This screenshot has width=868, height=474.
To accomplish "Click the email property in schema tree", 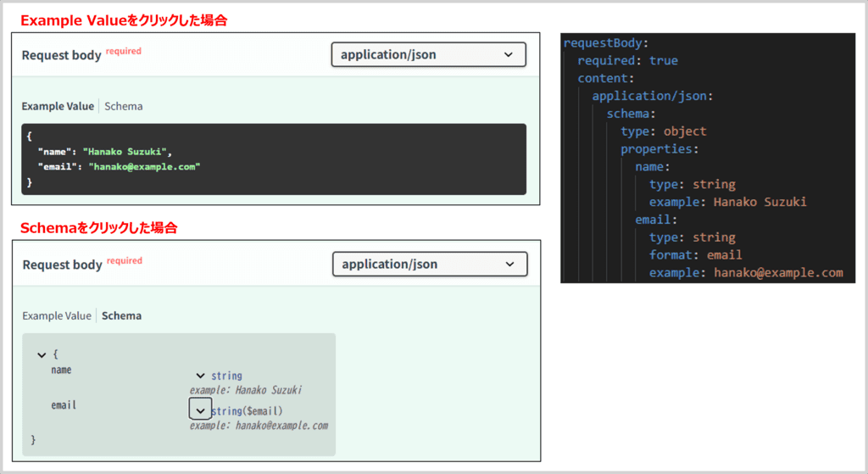I will [x=64, y=405].
